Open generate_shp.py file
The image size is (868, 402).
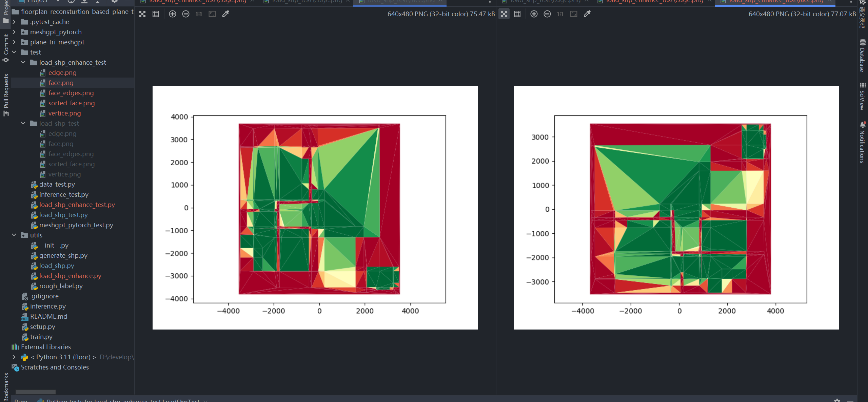tap(63, 255)
